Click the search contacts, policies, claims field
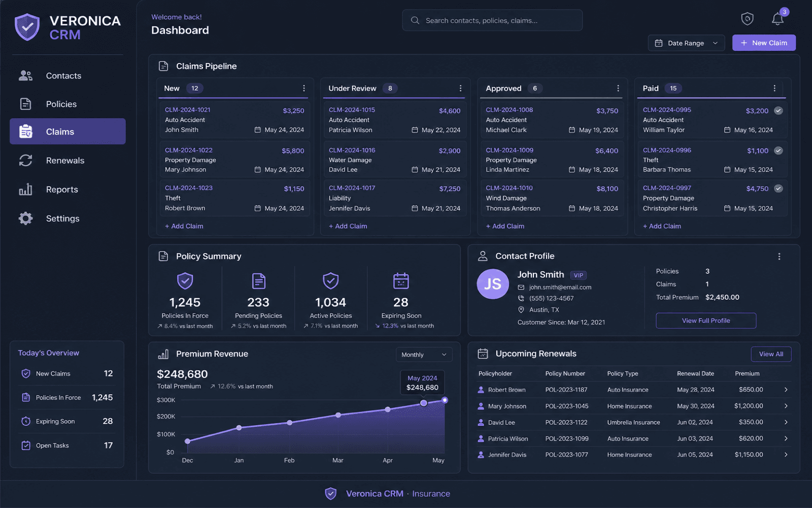 [x=492, y=20]
